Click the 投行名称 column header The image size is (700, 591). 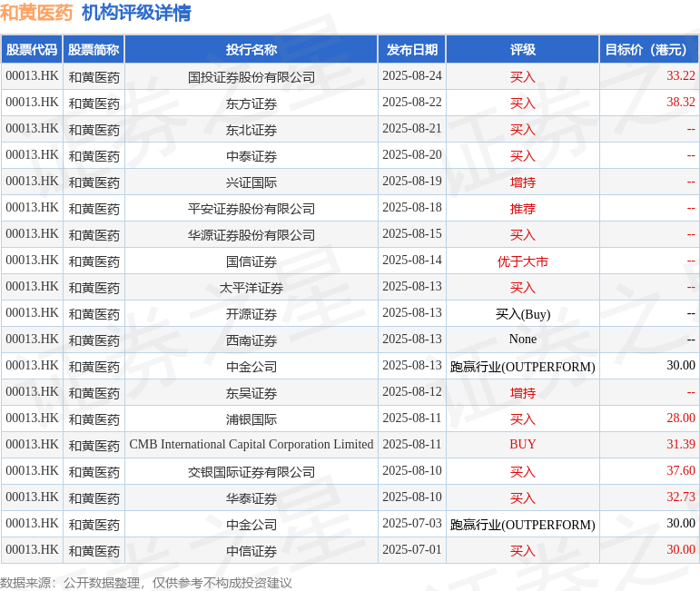point(251,50)
